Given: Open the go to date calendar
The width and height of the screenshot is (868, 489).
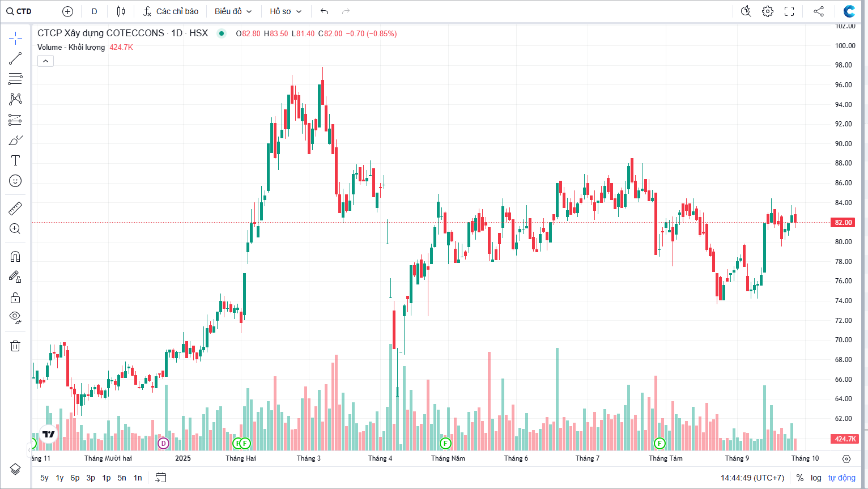Looking at the screenshot, I should pyautogui.click(x=161, y=478).
